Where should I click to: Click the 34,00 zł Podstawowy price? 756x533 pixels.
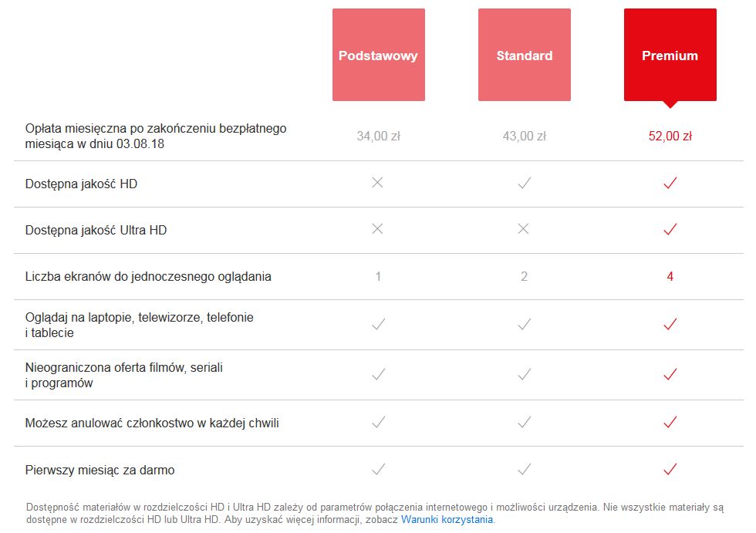[378, 136]
